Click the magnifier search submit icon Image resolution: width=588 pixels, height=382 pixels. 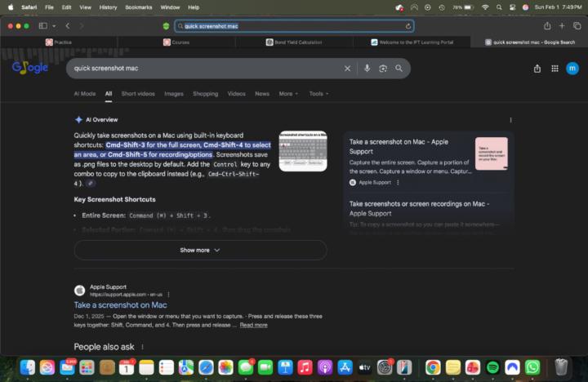(399, 69)
